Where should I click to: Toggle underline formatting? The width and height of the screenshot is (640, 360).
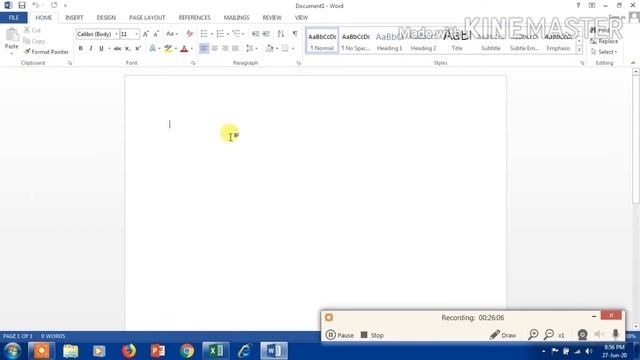coord(101,49)
